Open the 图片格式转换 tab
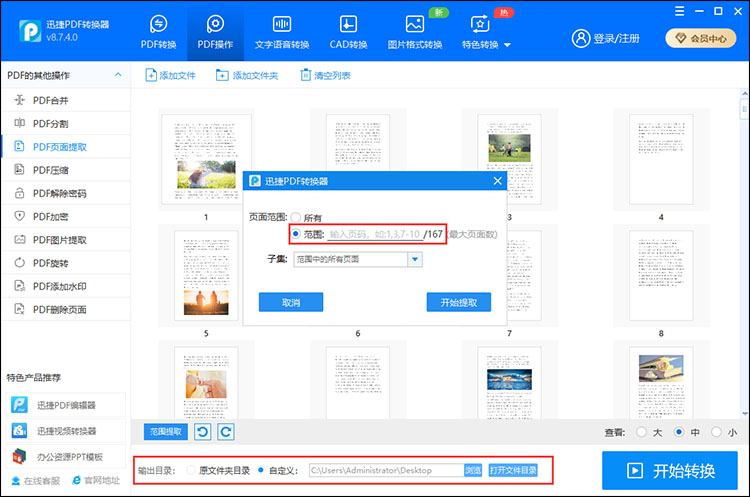The image size is (750, 497). (415, 32)
